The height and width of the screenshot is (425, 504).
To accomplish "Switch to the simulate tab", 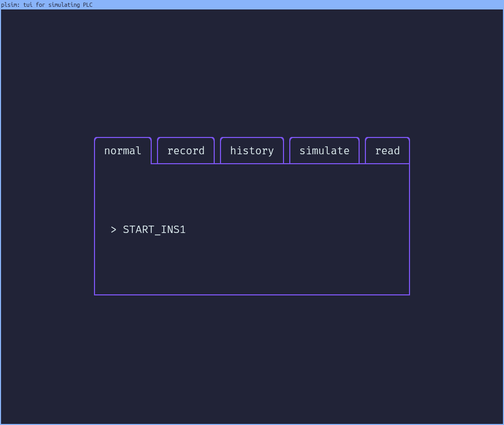I will pos(324,151).
